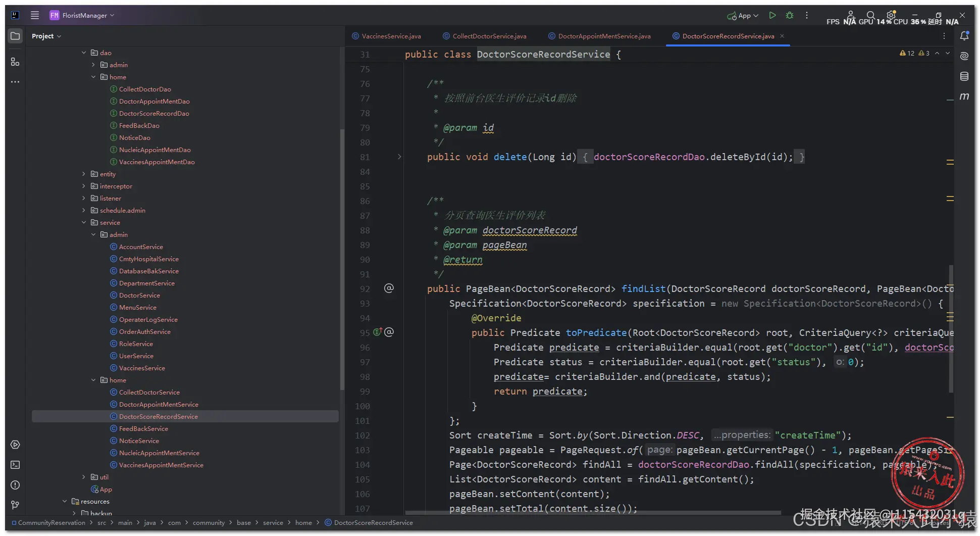
Task: Show more tool windows ellipsis
Action: coord(15,82)
